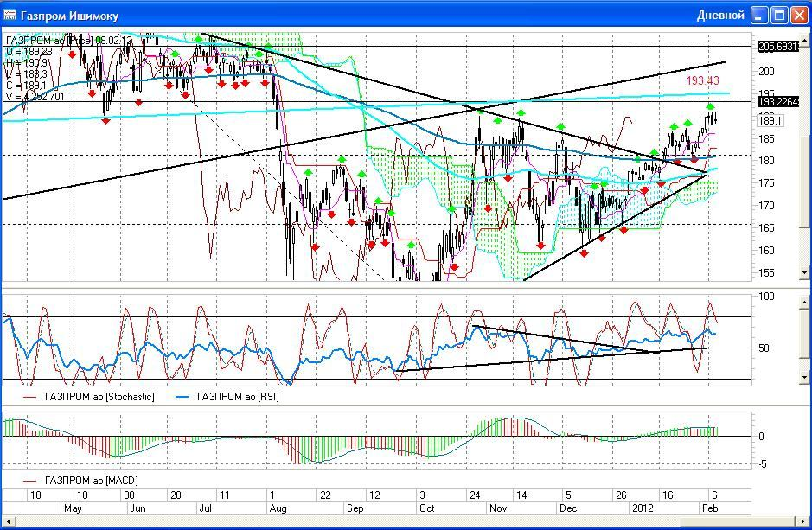812x530 pixels.
Task: Click the 165 value on price scale
Action: point(766,228)
